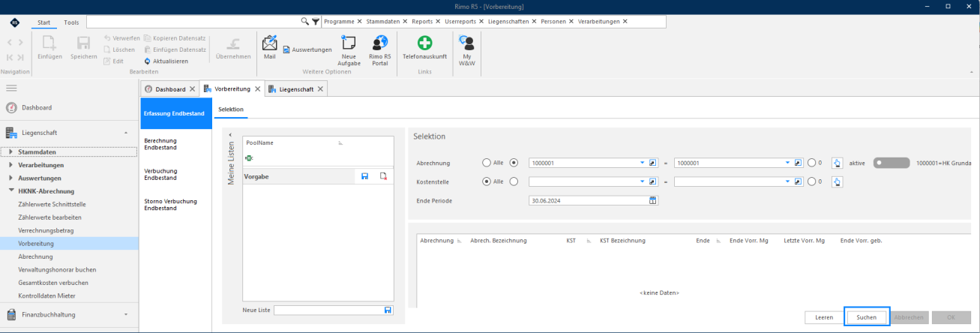
Task: Open Verwaltungshonorar buchen in sidebar
Action: pyautogui.click(x=57, y=269)
